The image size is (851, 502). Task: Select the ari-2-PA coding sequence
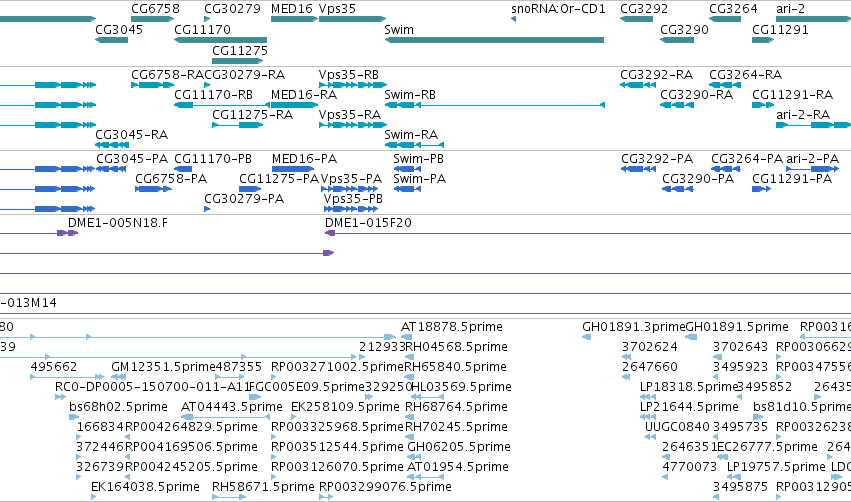click(x=812, y=169)
